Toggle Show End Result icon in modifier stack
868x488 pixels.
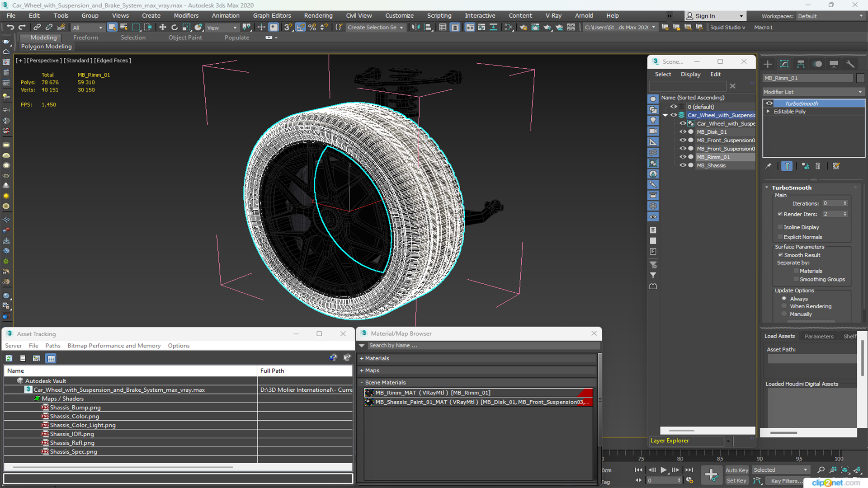click(x=787, y=166)
